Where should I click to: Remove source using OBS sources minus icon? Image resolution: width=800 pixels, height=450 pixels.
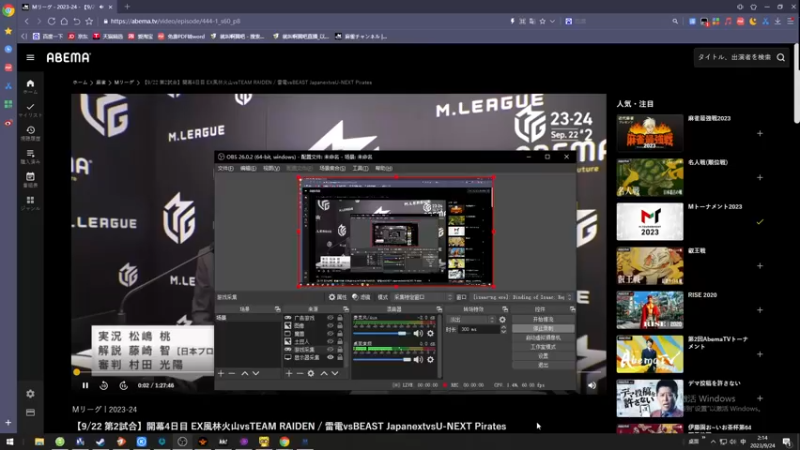(299, 373)
